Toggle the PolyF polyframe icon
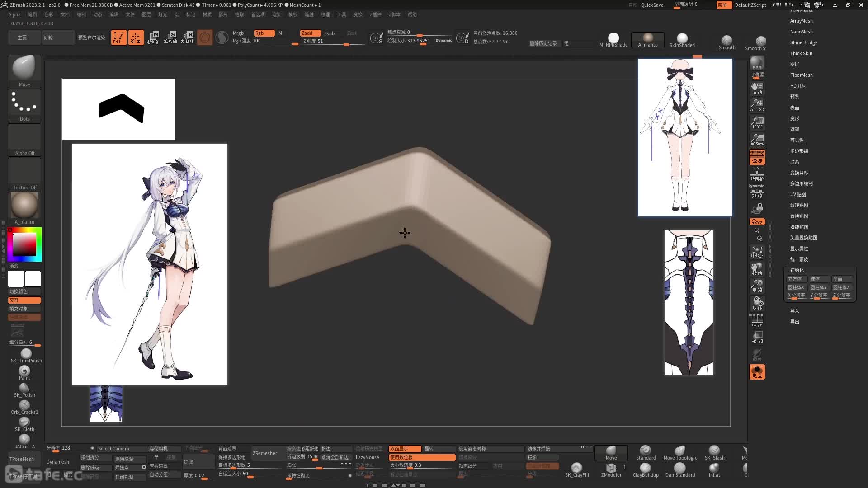The height and width of the screenshot is (488, 868). pos(757,320)
